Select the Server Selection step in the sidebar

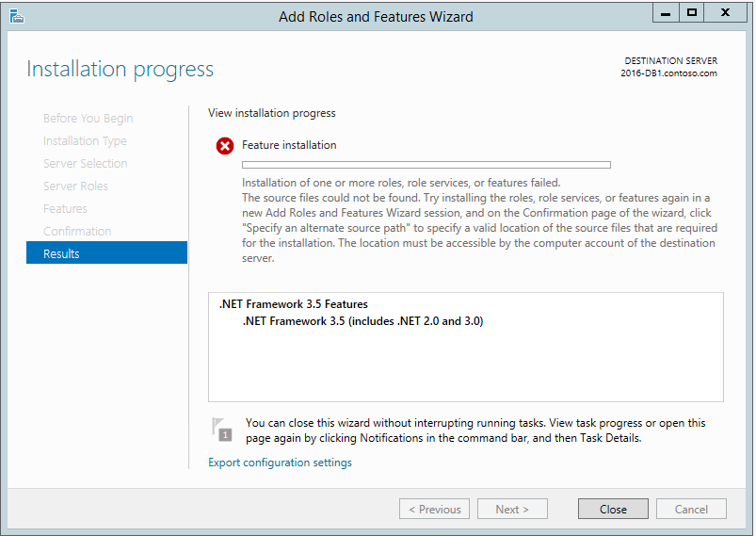coord(86,163)
